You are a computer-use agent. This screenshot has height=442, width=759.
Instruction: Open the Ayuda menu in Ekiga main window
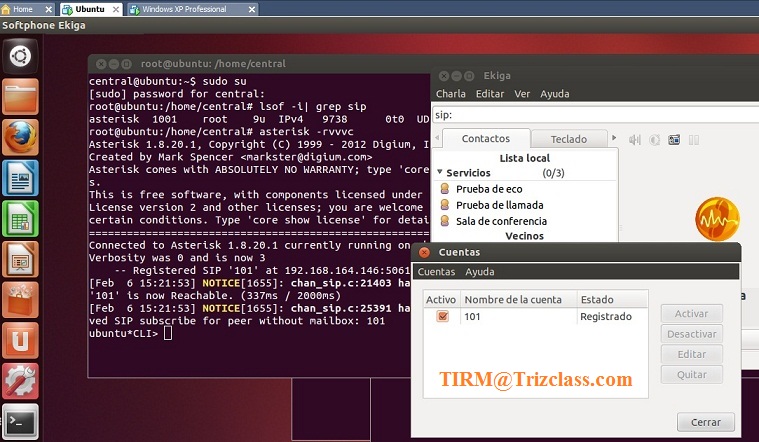point(555,94)
